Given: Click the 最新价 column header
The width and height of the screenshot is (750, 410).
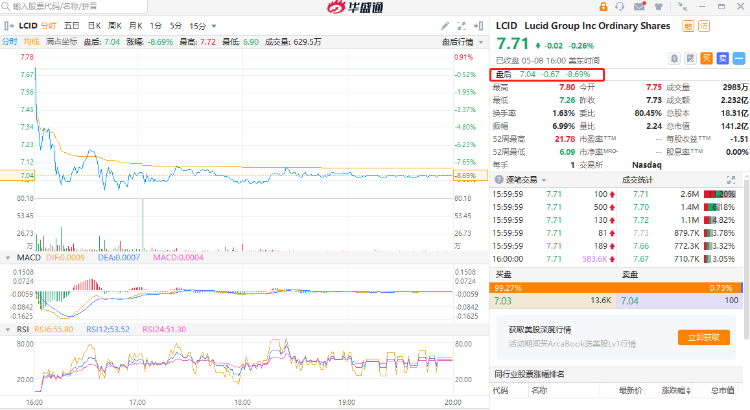Looking at the screenshot, I should pyautogui.click(x=630, y=391).
